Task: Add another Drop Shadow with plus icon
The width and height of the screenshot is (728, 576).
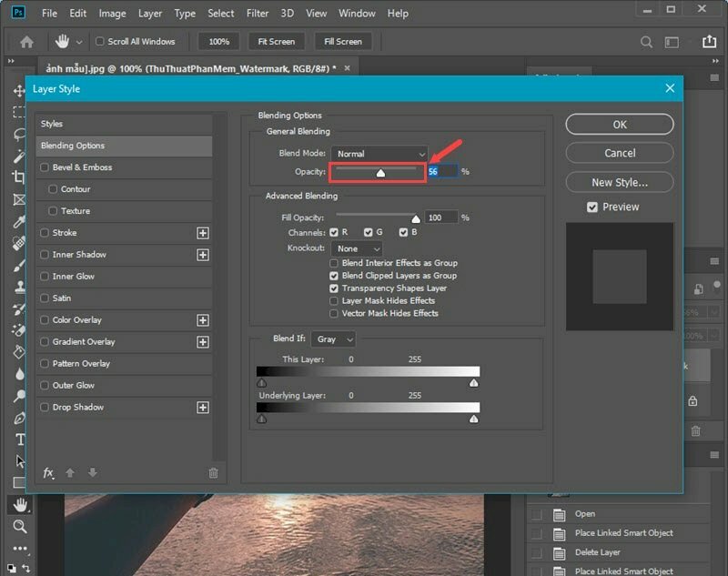Action: [x=203, y=408]
